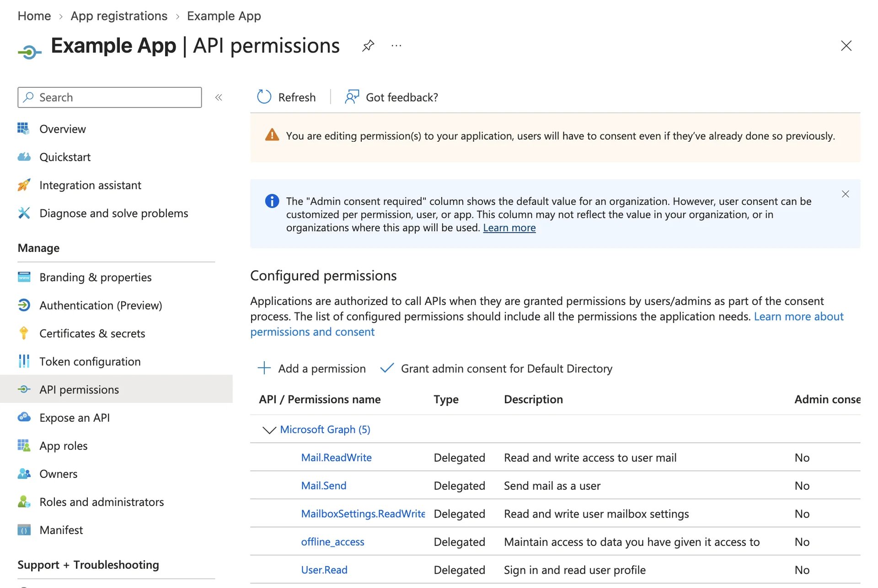Viewport: 878px width, 588px height.
Task: Collapse the sidebar with double chevron
Action: [x=219, y=97]
